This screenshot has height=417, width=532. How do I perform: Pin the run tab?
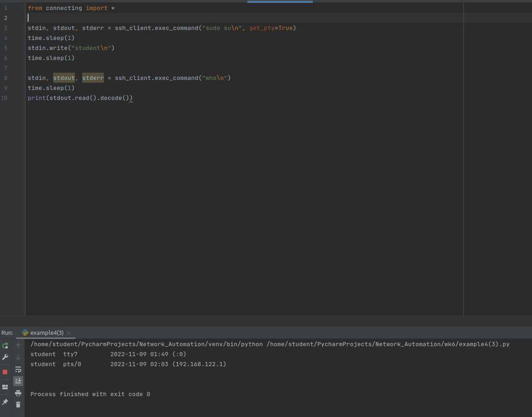tap(5, 402)
